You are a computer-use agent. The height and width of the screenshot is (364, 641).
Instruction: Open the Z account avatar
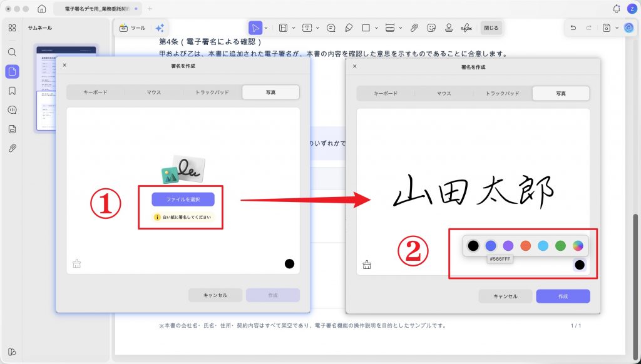[x=632, y=9]
